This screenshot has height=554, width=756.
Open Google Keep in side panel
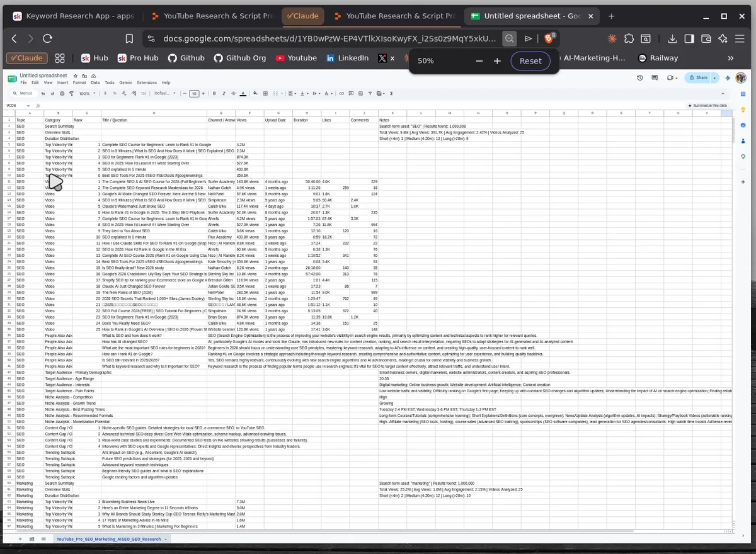coord(743,110)
